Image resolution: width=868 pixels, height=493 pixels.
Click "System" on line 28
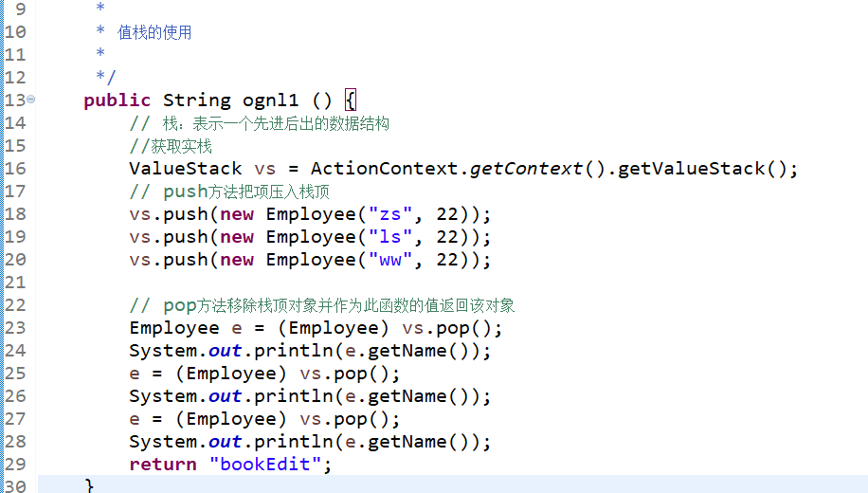pyautogui.click(x=163, y=442)
